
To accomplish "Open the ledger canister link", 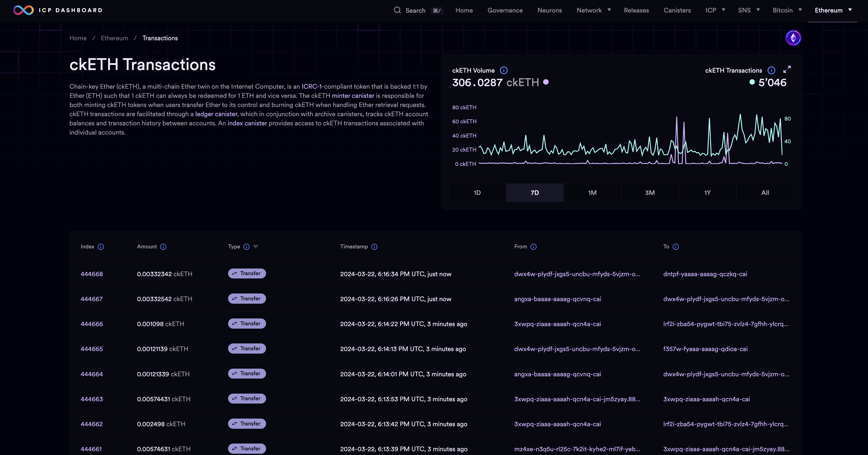I will tap(216, 114).
